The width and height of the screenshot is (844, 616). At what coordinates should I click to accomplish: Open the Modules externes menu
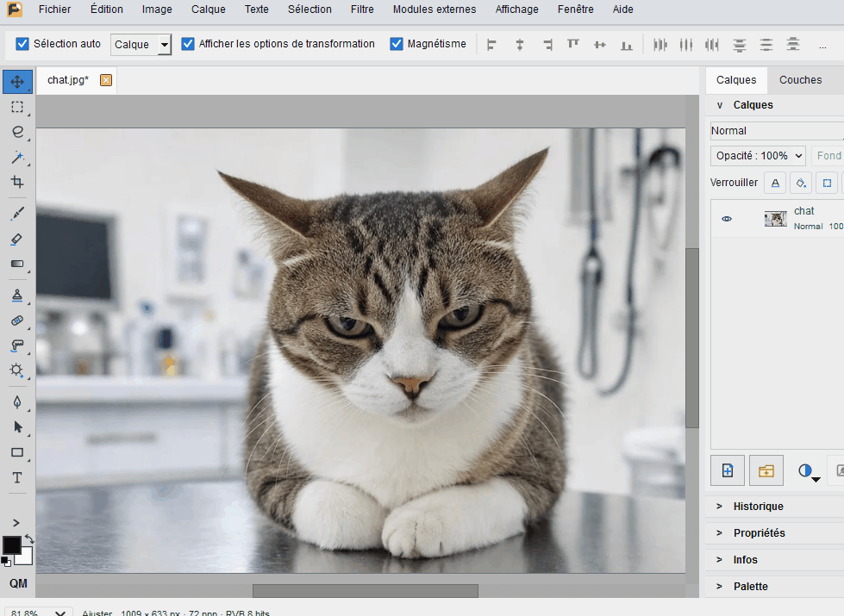[435, 9]
